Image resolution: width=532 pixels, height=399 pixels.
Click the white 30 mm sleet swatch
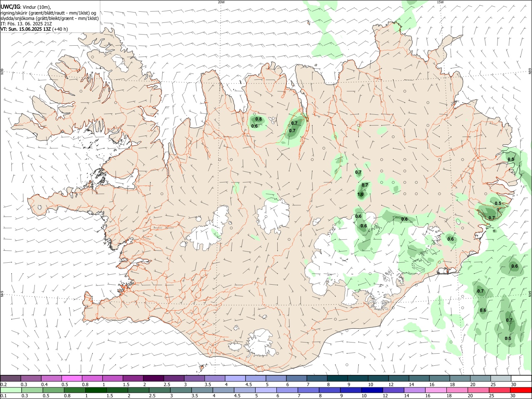[521, 378]
